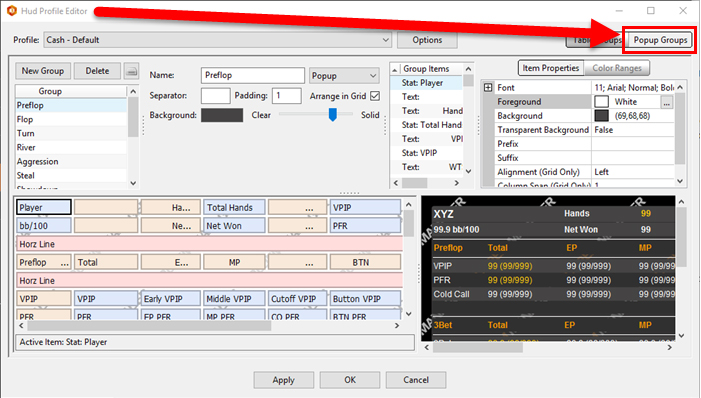The width and height of the screenshot is (701, 398).
Task: Click the Separator input field
Action: point(215,96)
